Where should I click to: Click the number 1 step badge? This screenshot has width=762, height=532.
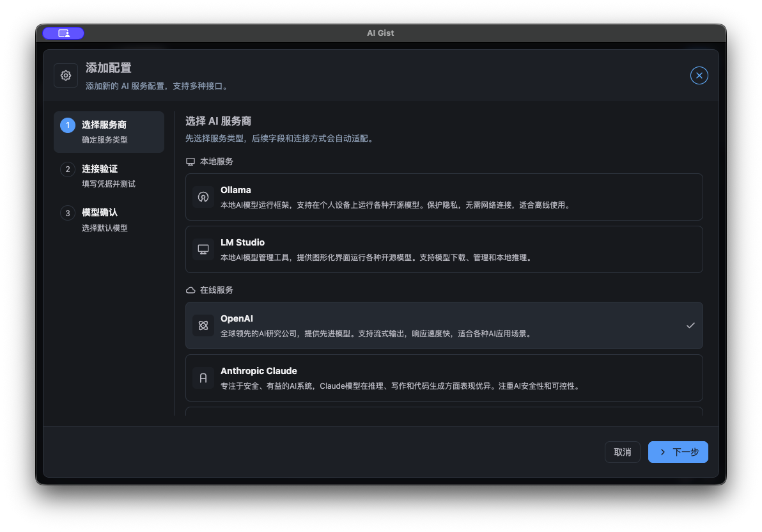click(68, 125)
